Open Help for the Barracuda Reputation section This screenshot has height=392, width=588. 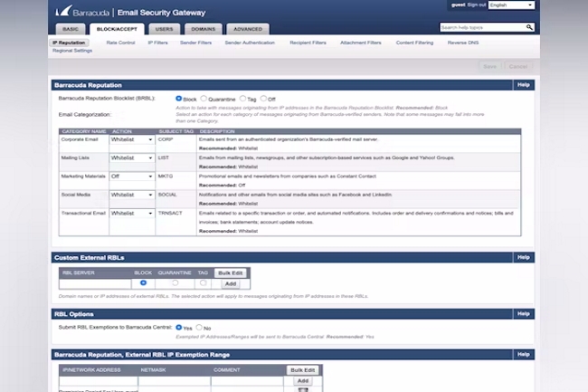pyautogui.click(x=522, y=84)
